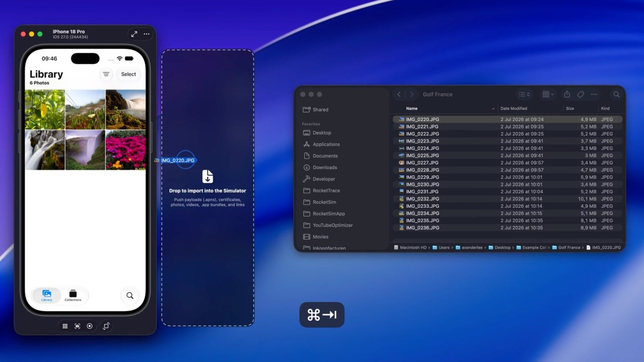The width and height of the screenshot is (644, 362).
Task: Click avanderlee in the Finder path bar
Action: 469,248
